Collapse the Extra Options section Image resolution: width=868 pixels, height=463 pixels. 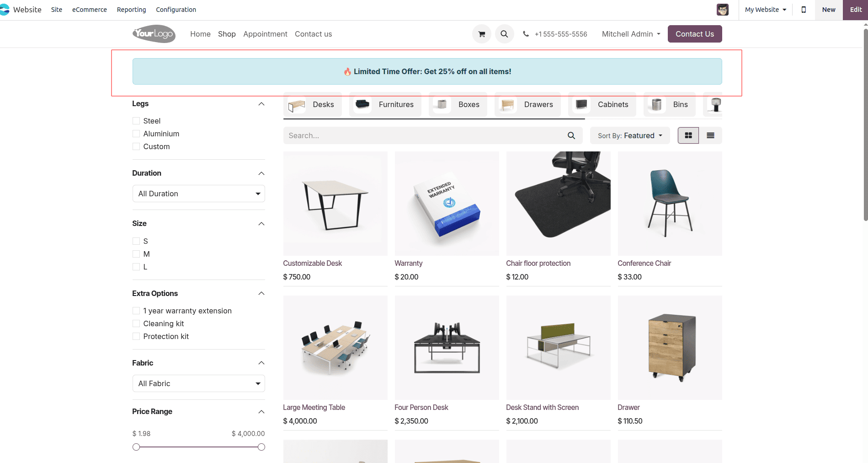tap(261, 293)
